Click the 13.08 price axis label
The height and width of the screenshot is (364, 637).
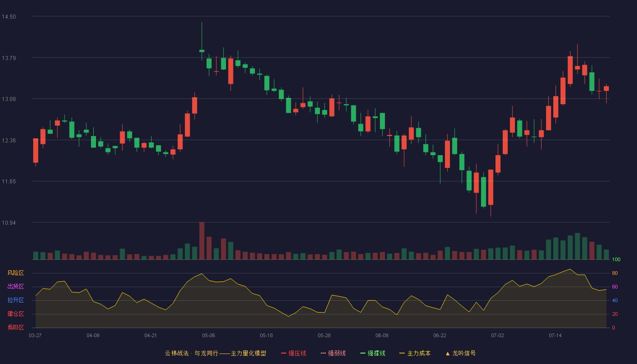click(9, 99)
